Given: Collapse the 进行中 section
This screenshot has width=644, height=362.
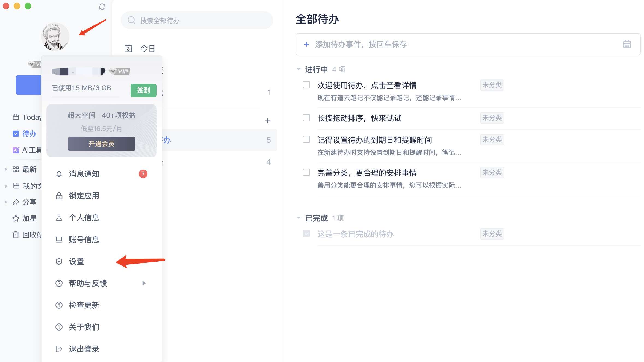Looking at the screenshot, I should (299, 69).
